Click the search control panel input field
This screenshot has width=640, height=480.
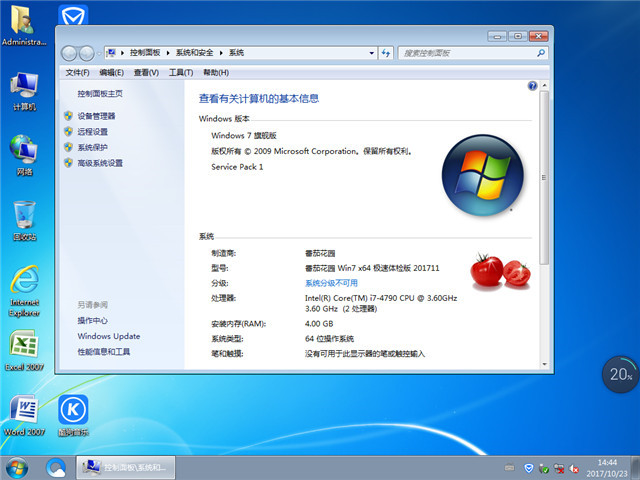coord(468,53)
